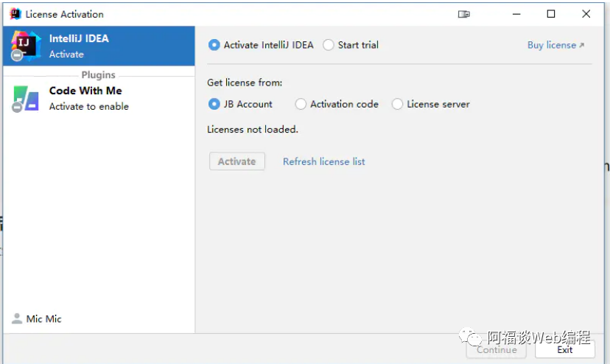The height and width of the screenshot is (364, 610).
Task: Click the Mic Mic user avatar icon
Action: pyautogui.click(x=17, y=319)
